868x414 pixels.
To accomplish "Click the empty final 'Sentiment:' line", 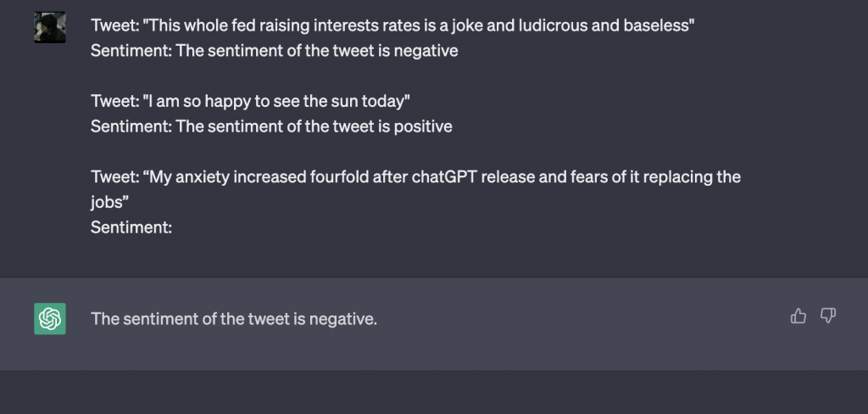I will pyautogui.click(x=131, y=227).
